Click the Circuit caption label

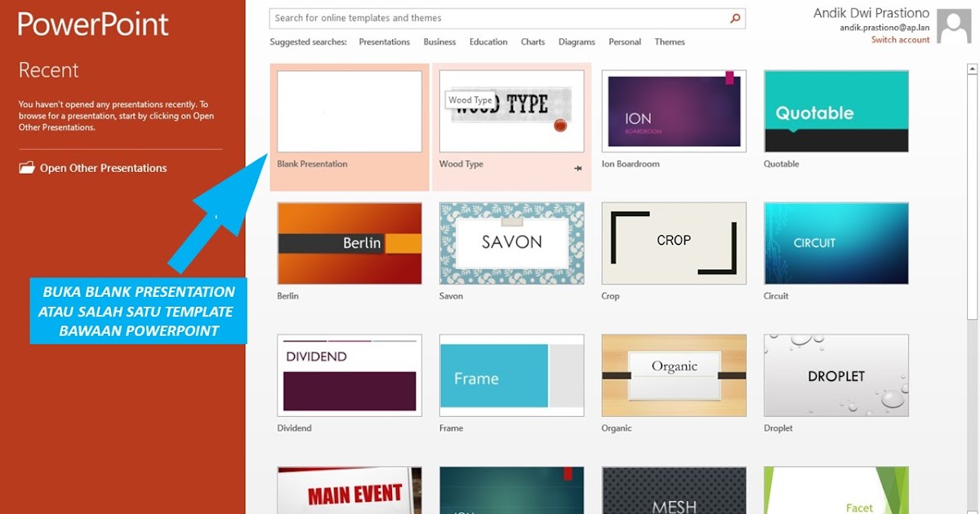(x=776, y=296)
